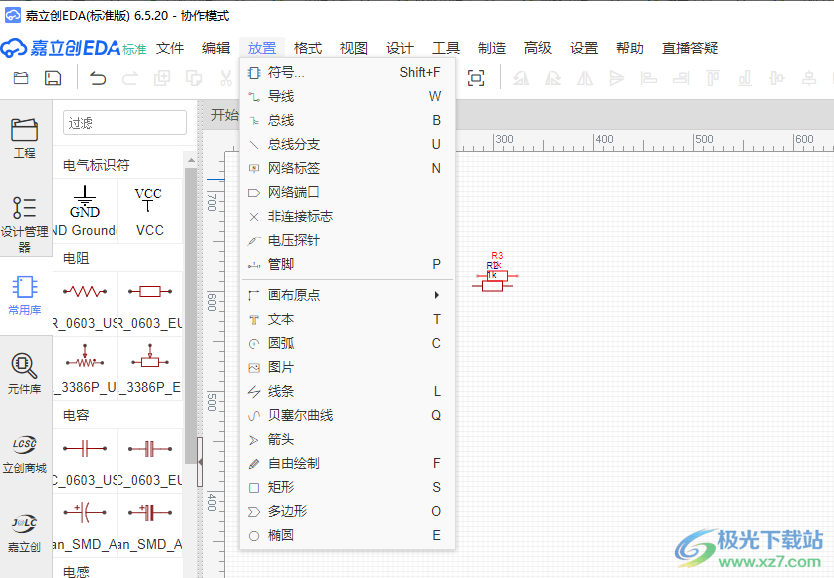
Task: Choose 椭圆 ellipse menu item
Action: (x=347, y=535)
